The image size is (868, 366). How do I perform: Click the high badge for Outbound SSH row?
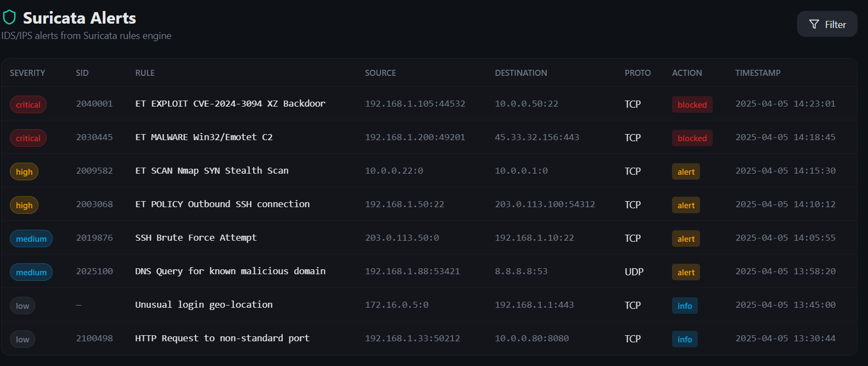(x=24, y=205)
